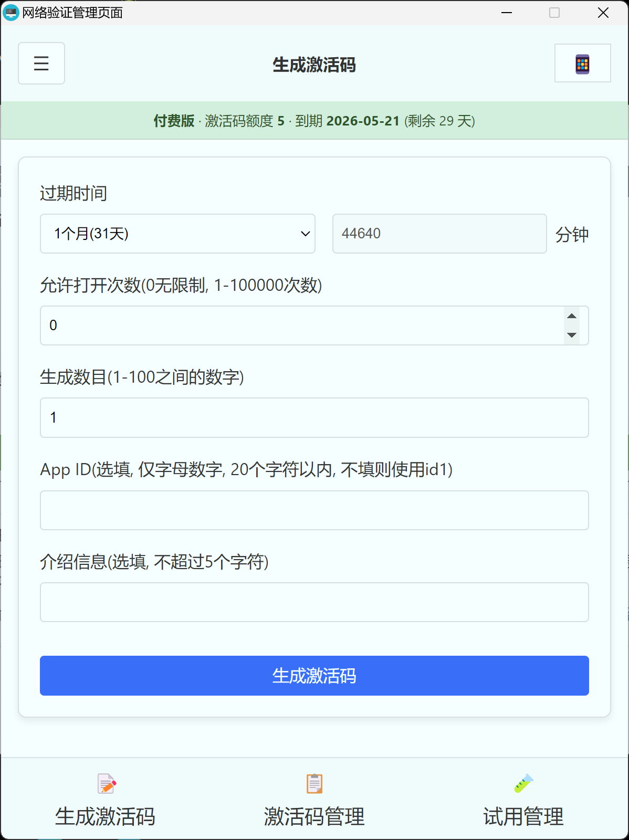The image size is (629, 840).
Task: Click the App ID input field
Action: pos(314,510)
